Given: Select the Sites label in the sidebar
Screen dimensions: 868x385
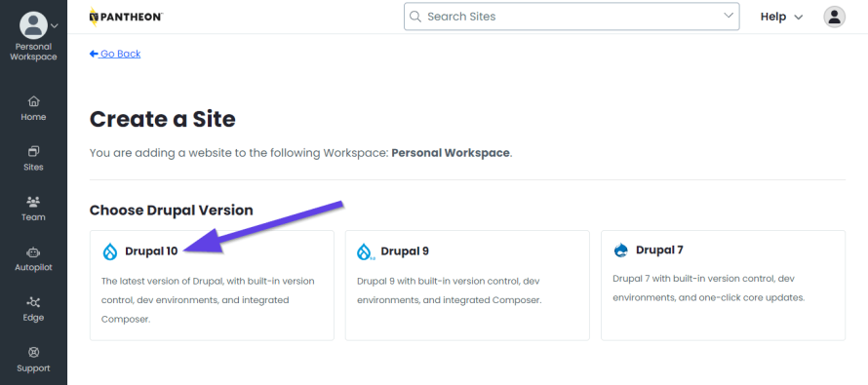Looking at the screenshot, I should click(33, 167).
